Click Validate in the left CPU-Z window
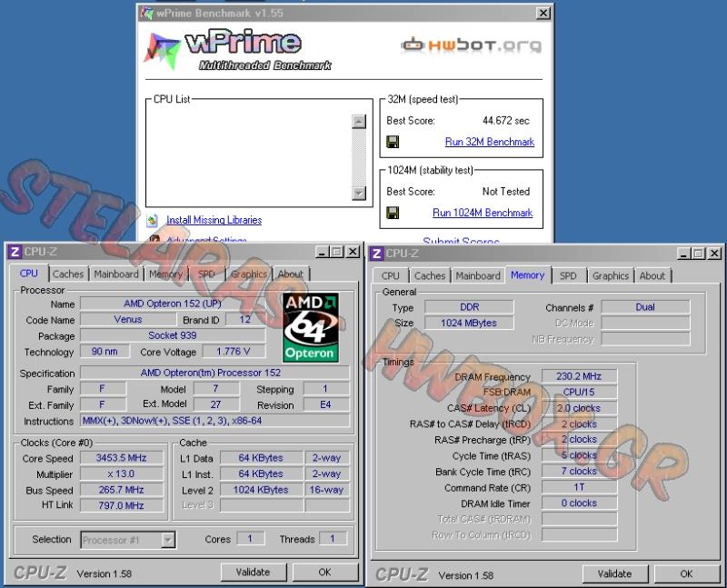The image size is (727, 588). pyautogui.click(x=254, y=573)
